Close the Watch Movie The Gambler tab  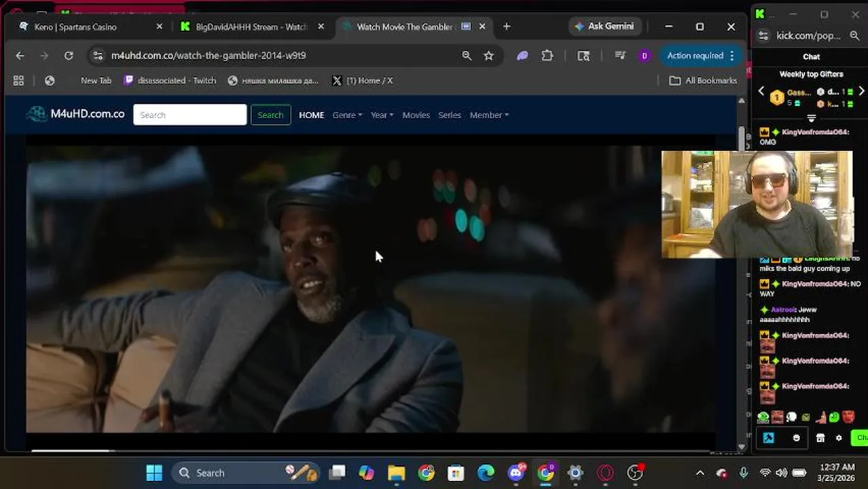482,26
